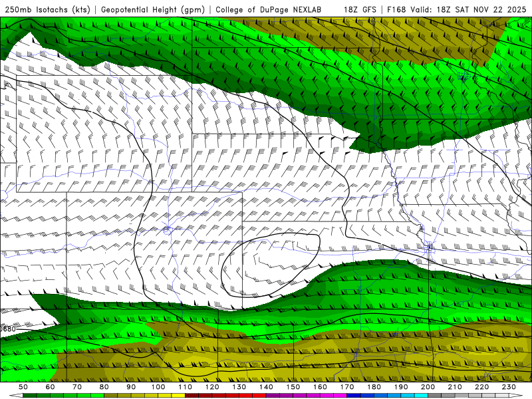Click the 170 value on the color scale
The height and width of the screenshot is (399, 532).
click(347, 387)
